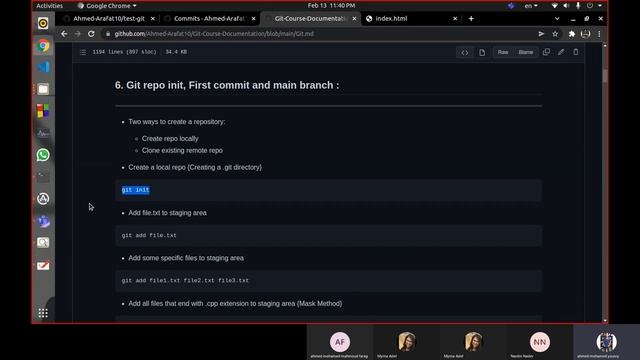Click the Create repo locally bullet
The image size is (640, 360).
click(170, 138)
